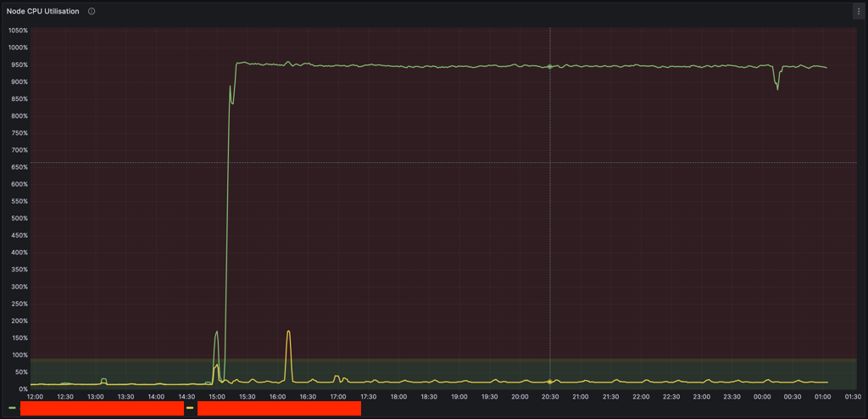Click the 12:30 time axis label

(65, 397)
